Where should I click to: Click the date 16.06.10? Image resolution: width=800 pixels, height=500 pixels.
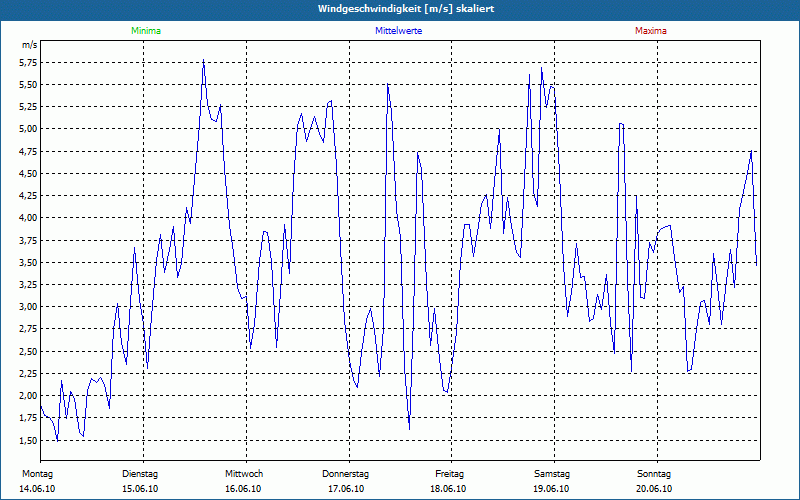click(243, 489)
